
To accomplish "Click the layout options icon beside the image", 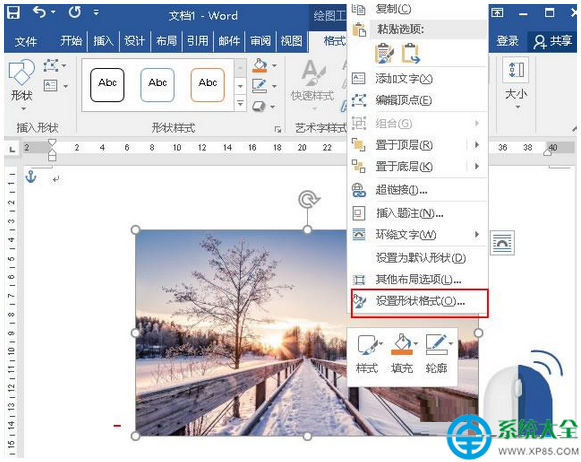I will point(502,243).
